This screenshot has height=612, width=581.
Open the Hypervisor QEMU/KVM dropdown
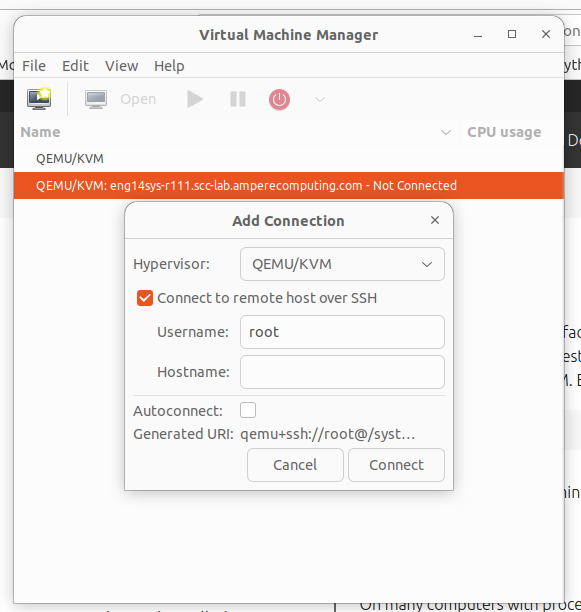click(342, 264)
